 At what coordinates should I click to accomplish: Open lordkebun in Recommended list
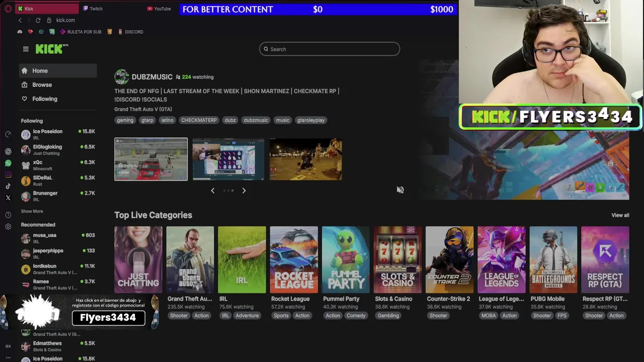click(x=58, y=269)
